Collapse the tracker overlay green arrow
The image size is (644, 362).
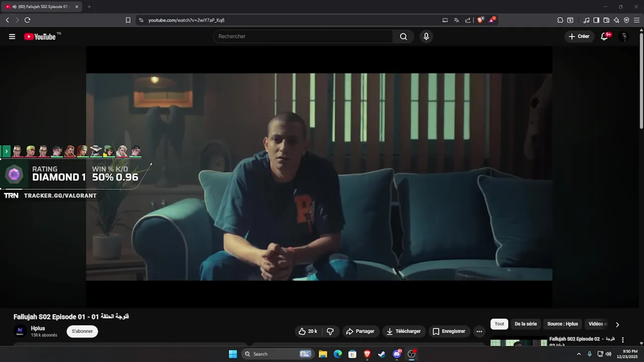click(x=6, y=151)
